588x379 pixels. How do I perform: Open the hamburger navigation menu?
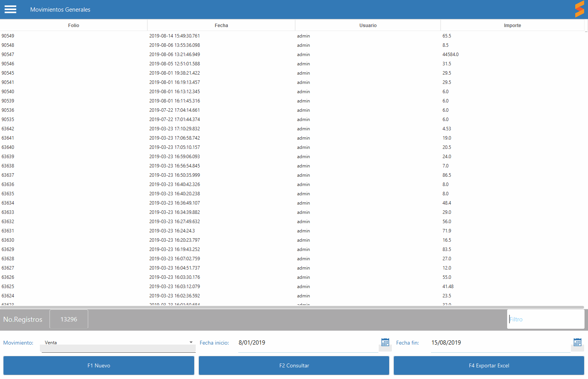(x=10, y=9)
